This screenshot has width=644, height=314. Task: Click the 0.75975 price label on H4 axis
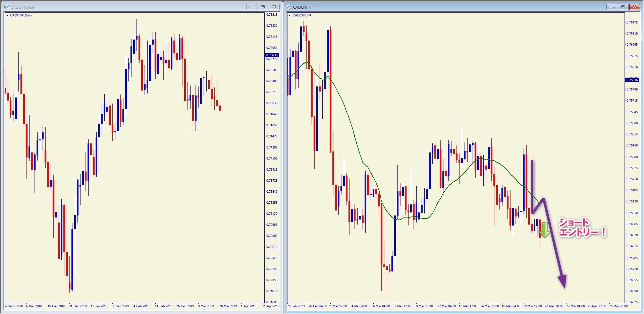(632, 56)
